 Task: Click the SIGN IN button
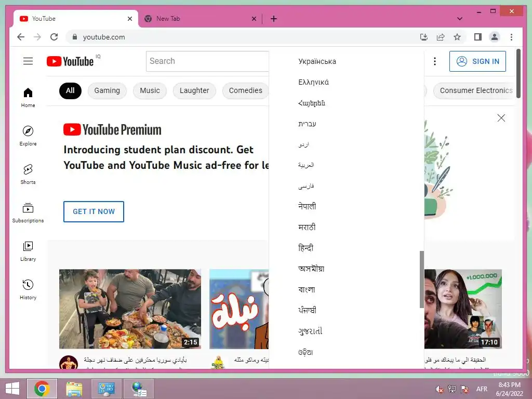[x=477, y=61]
